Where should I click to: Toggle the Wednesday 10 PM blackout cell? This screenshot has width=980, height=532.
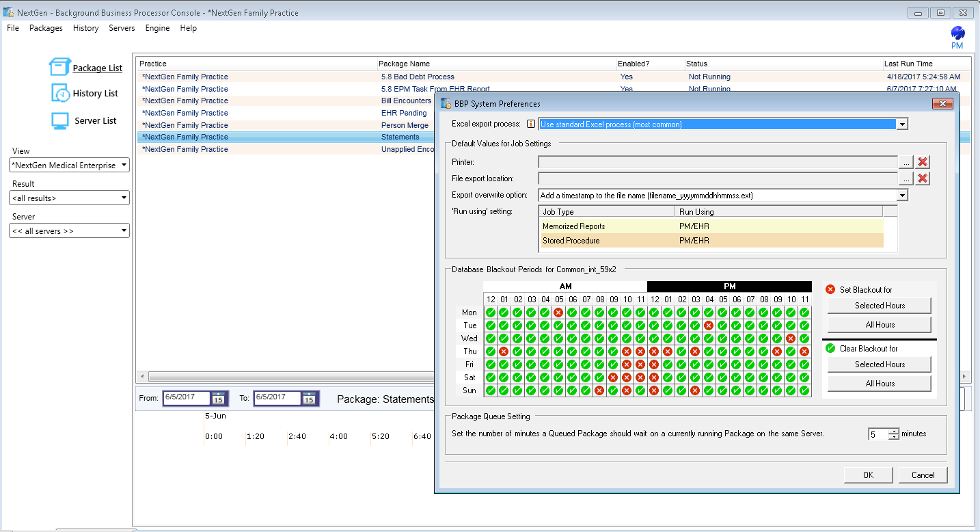click(791, 338)
